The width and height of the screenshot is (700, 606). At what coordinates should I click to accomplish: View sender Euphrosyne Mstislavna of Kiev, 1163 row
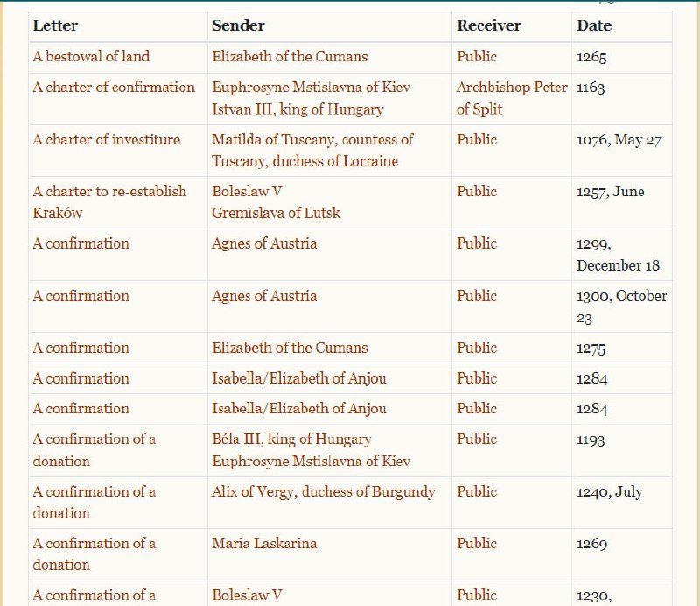tap(311, 88)
